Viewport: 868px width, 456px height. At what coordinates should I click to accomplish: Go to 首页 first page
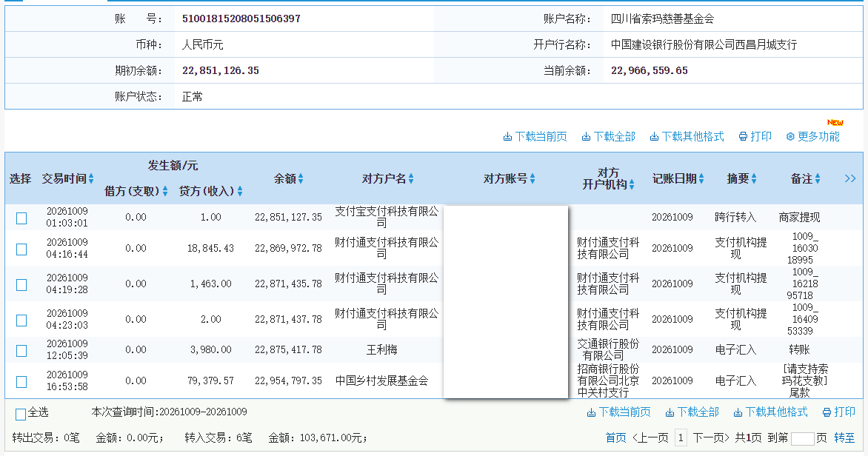coord(616,437)
